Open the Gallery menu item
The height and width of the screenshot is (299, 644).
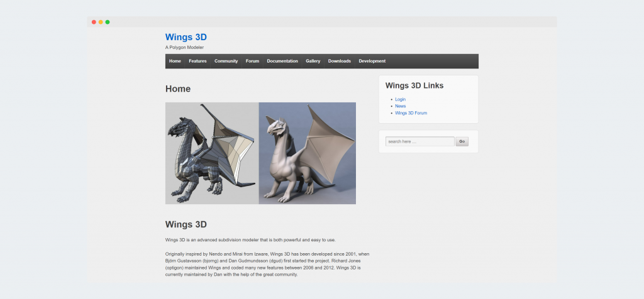[x=313, y=61]
